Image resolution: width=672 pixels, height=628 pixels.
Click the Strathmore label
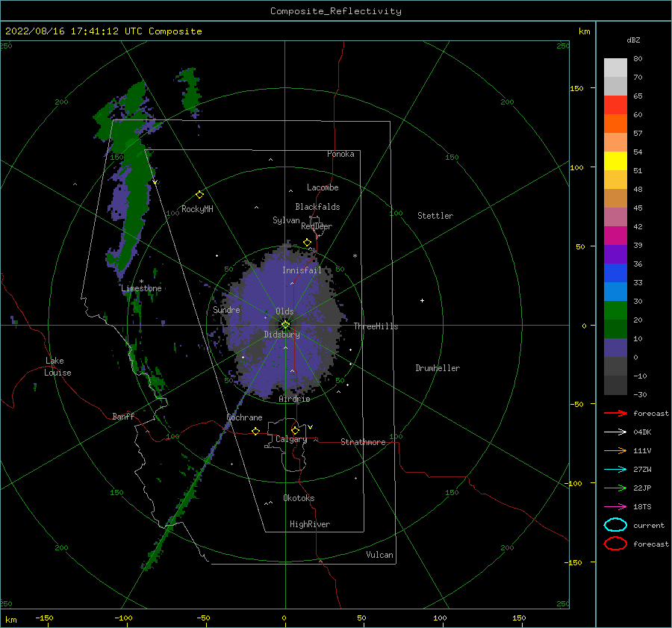363,442
